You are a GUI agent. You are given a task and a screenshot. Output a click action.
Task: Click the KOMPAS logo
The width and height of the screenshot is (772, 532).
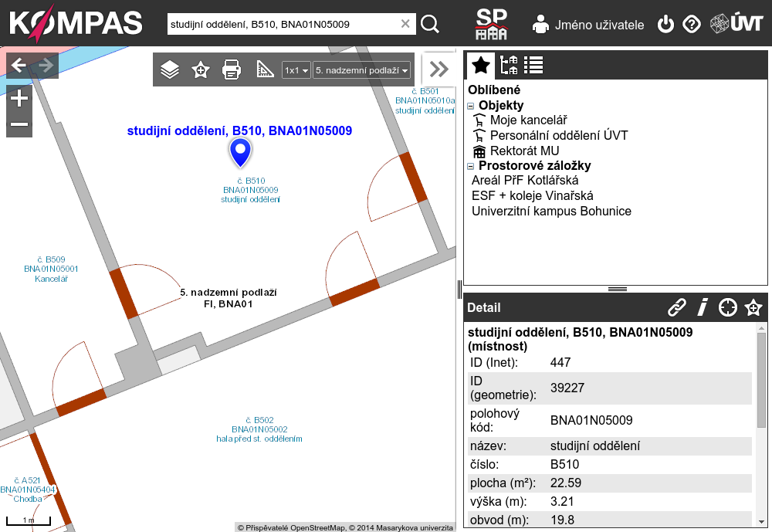point(76,23)
